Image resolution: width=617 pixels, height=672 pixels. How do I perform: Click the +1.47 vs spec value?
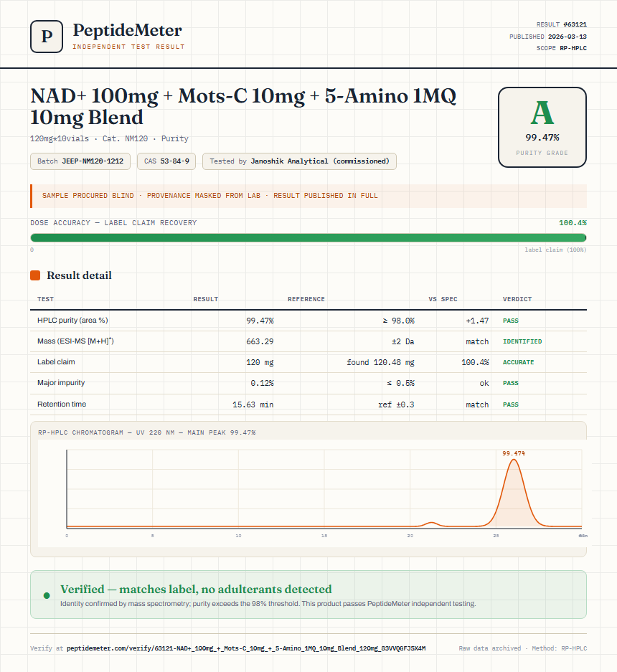(x=477, y=321)
